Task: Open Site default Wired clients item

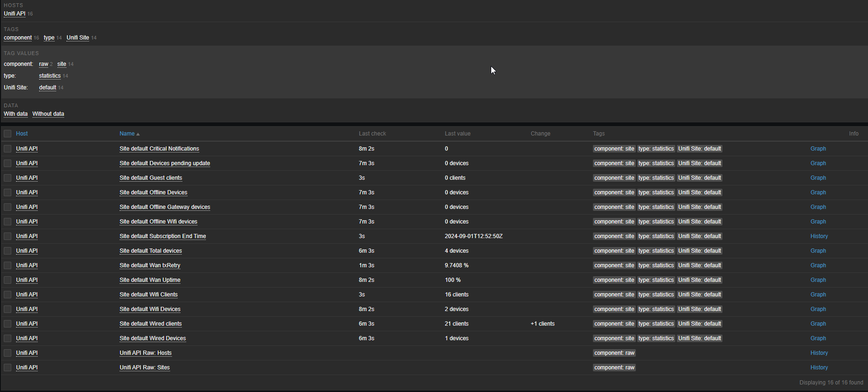Action: (x=151, y=324)
